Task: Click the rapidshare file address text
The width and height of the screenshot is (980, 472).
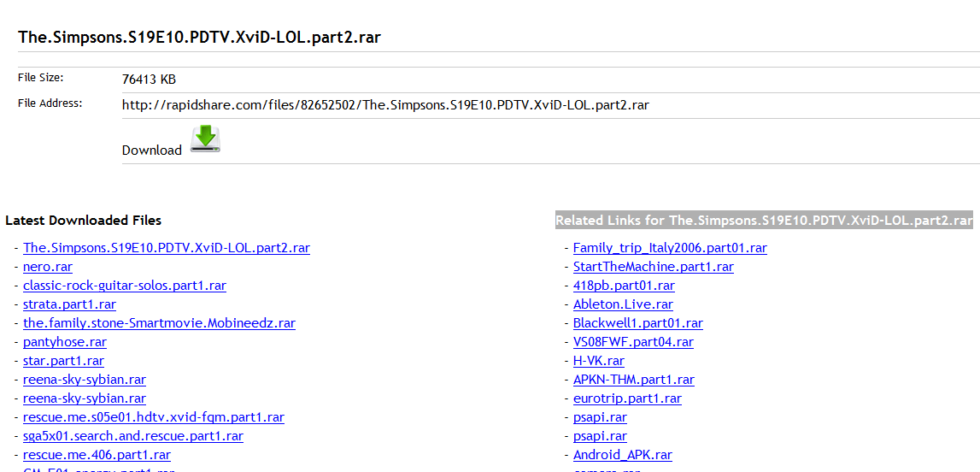Action: point(385,105)
